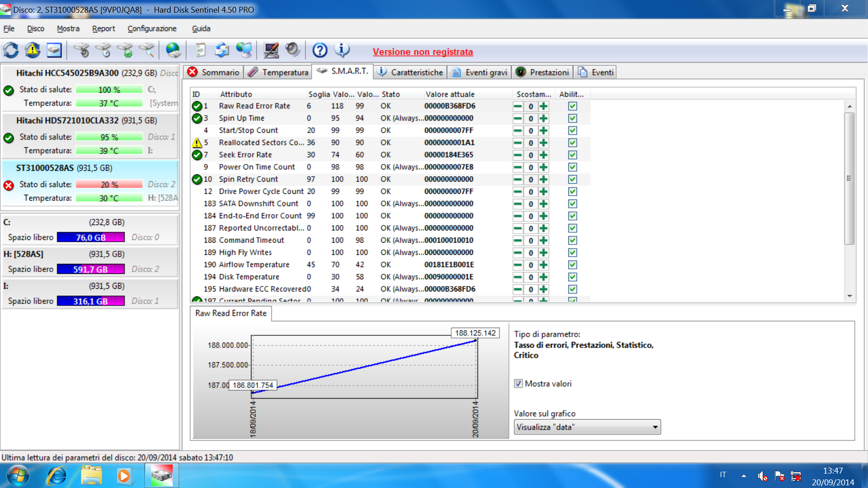Click the disk drive toolbar icon
868x488 pixels.
pyautogui.click(x=54, y=50)
